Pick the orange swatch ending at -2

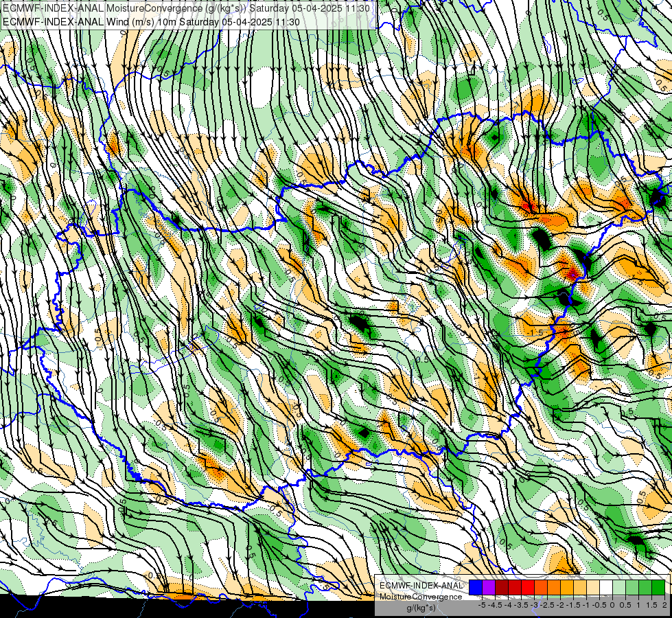point(554,587)
